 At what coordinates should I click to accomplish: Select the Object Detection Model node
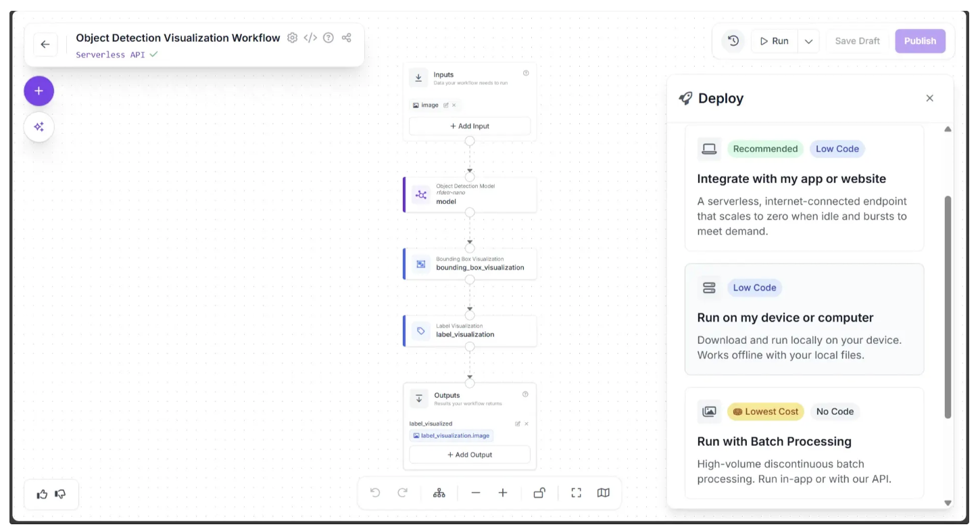pos(470,195)
